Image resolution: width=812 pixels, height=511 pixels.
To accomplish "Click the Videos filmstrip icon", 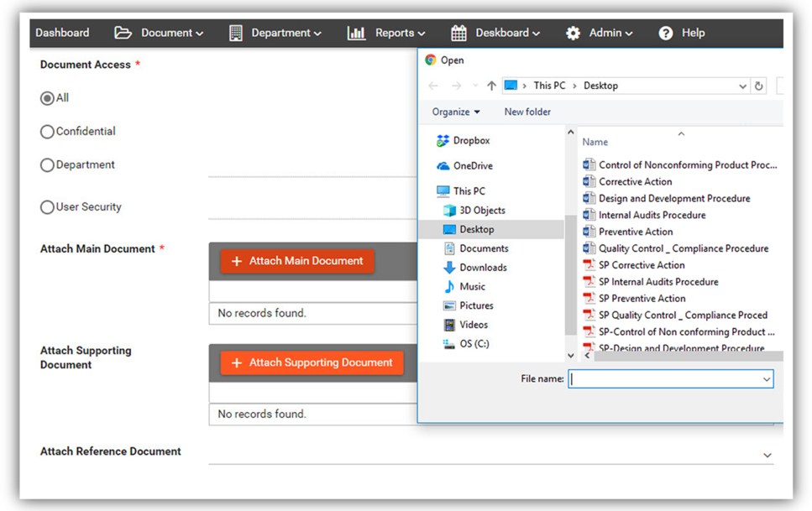I will pyautogui.click(x=449, y=325).
